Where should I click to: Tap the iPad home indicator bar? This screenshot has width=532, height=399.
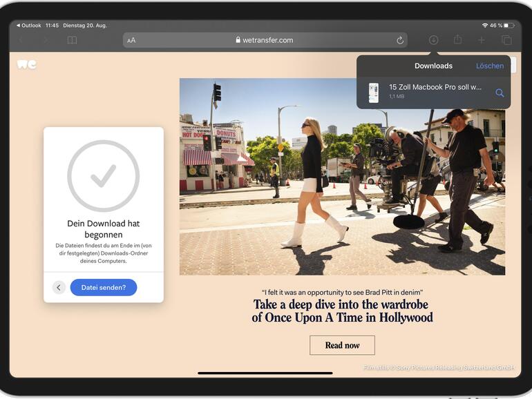[x=265, y=373]
